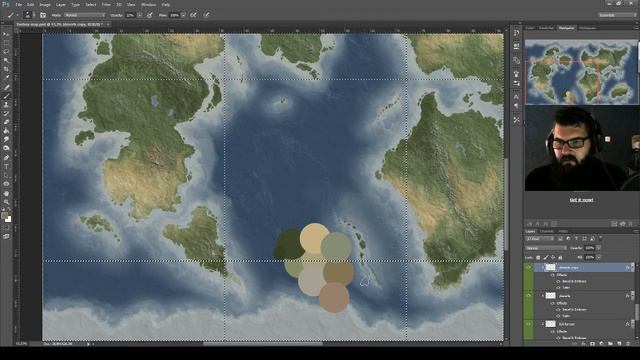Viewport: 640px width, 360px height.
Task: Open the layer Fill slider arrow
Action: (598, 258)
